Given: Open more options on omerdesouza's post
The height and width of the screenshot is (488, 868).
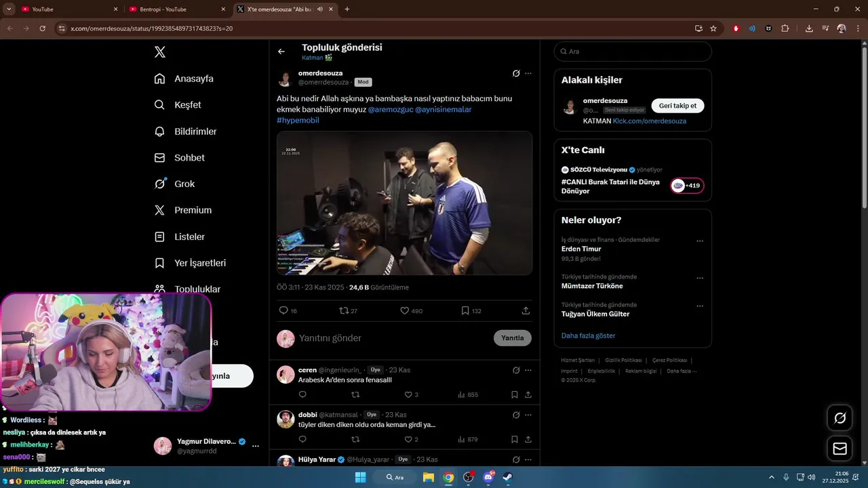Looking at the screenshot, I should click(528, 73).
